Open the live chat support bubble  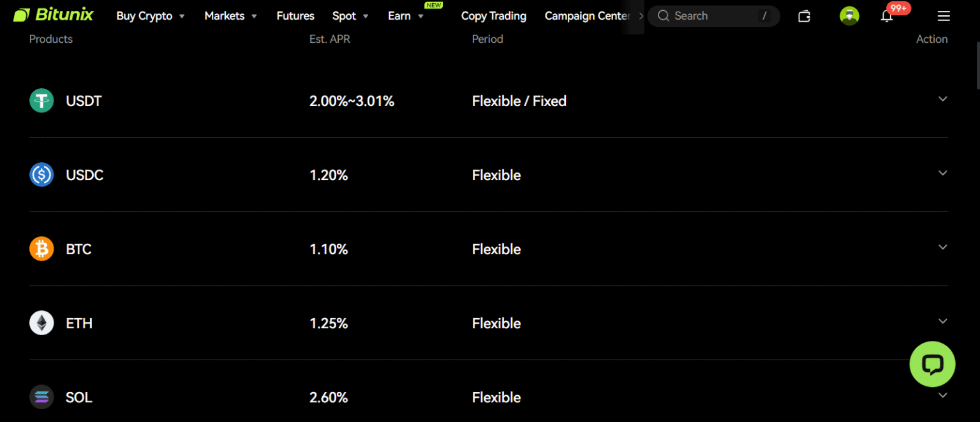(932, 364)
